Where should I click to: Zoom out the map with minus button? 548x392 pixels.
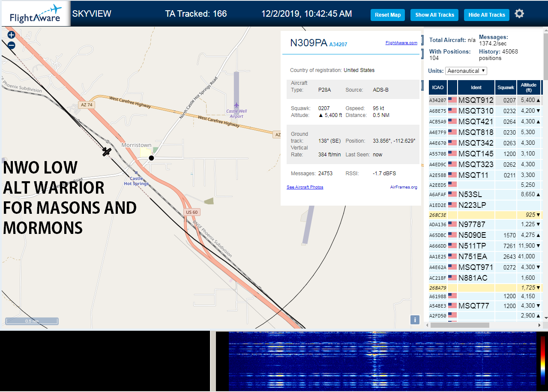11,45
